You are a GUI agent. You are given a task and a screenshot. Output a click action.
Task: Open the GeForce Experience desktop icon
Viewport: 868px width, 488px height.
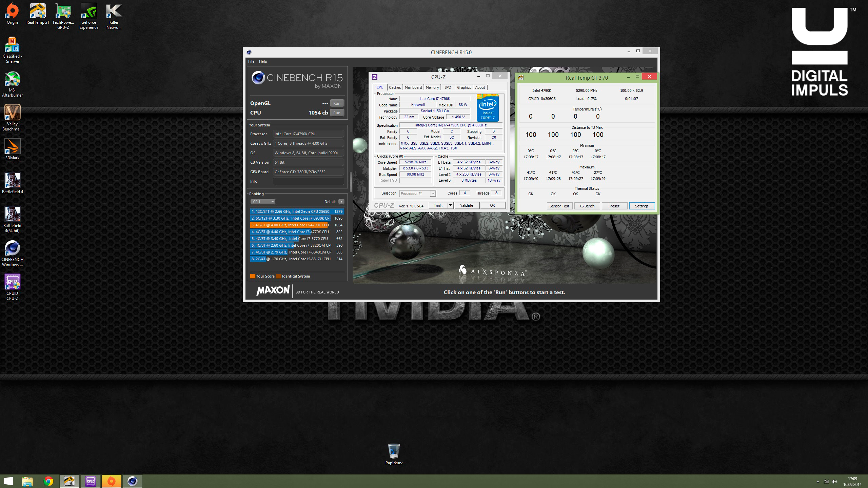[88, 16]
